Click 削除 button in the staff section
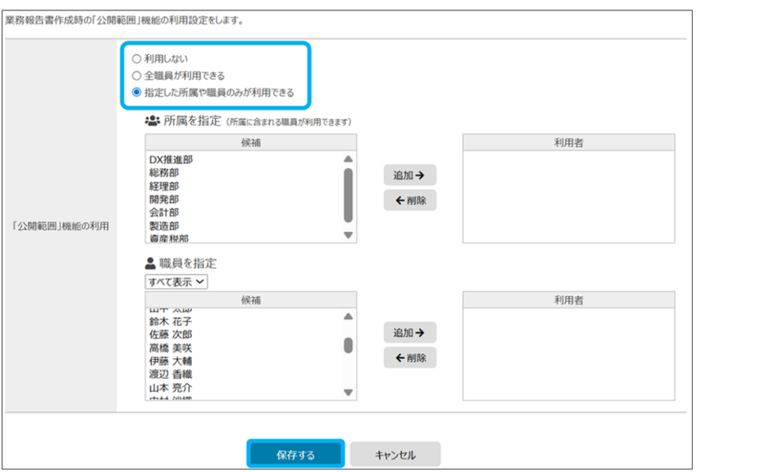Viewport: 771px width, 472px height. click(x=410, y=358)
